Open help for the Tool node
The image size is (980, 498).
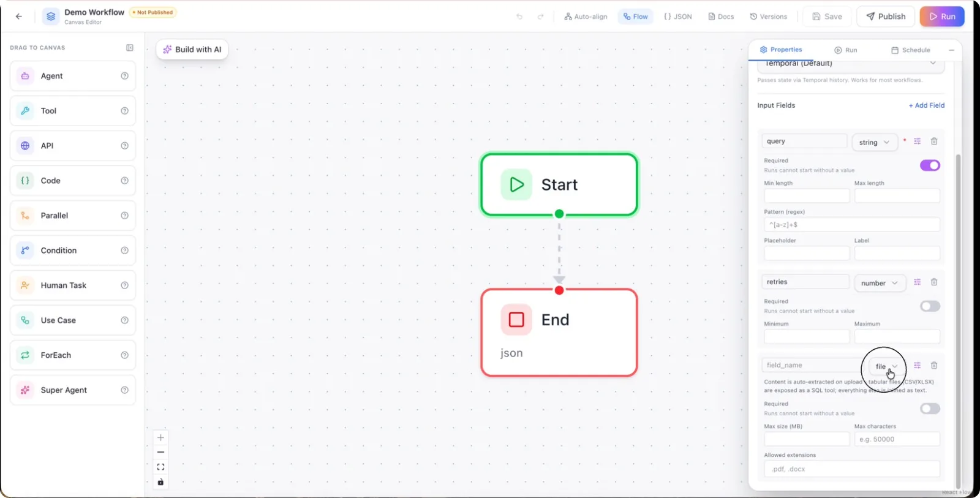click(x=125, y=111)
